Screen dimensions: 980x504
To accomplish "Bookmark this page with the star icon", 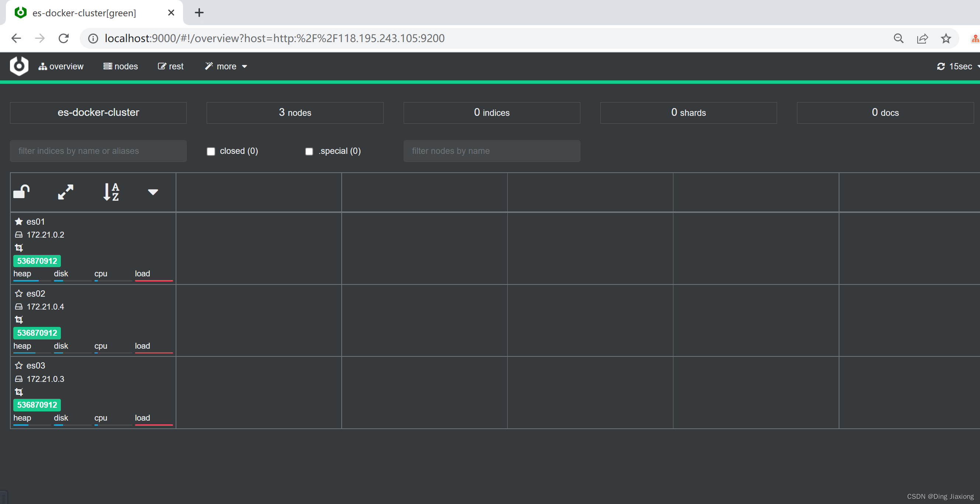I will coord(946,38).
